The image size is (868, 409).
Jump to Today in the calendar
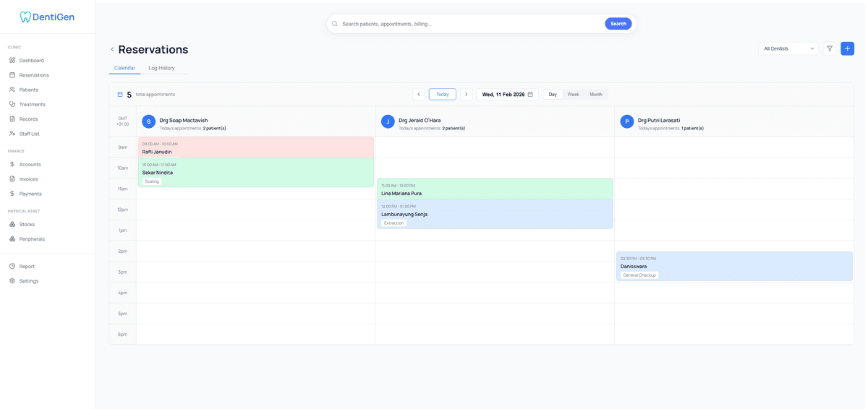click(443, 94)
